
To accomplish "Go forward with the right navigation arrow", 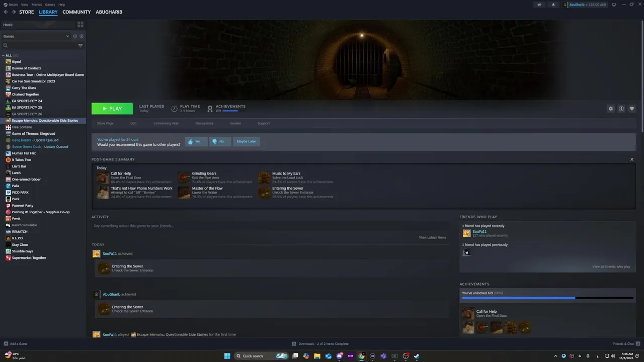I will pos(13,12).
